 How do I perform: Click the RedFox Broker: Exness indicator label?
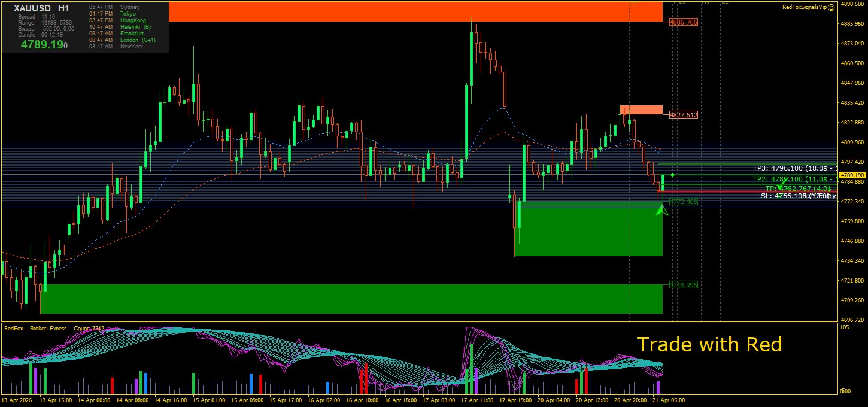click(x=35, y=328)
